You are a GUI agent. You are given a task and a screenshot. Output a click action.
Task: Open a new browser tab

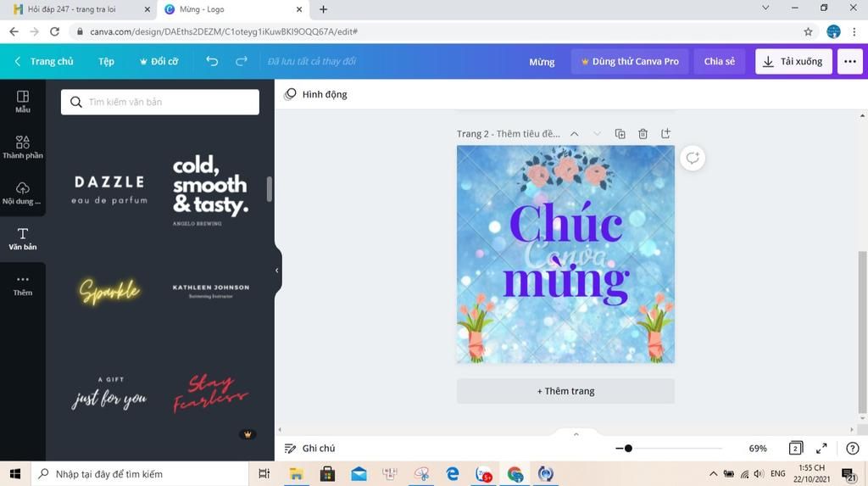(323, 9)
